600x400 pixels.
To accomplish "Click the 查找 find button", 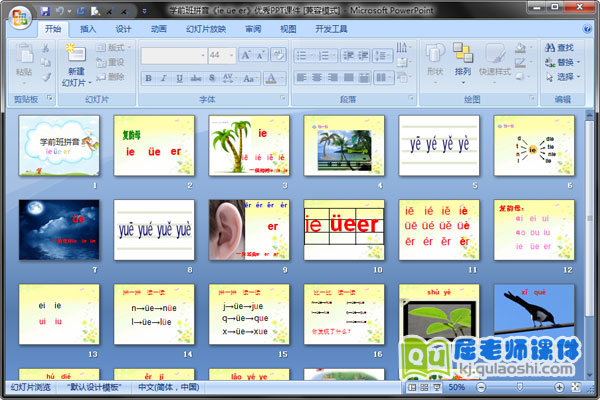I will click(559, 47).
